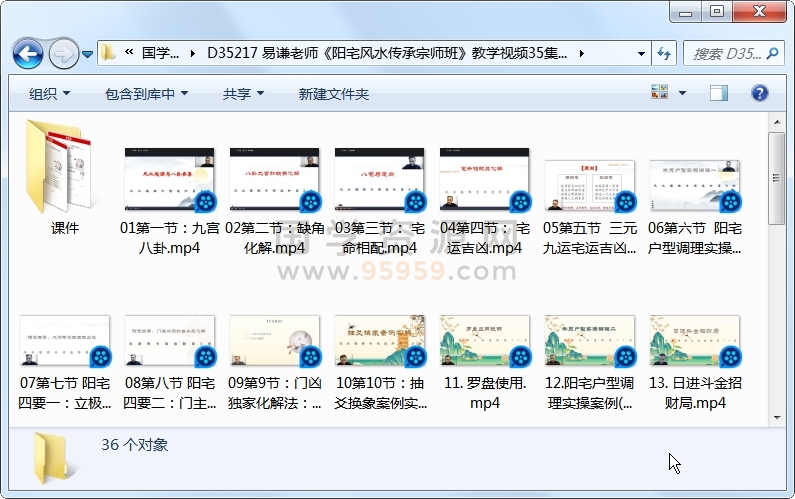Select video 06第六节 阳宅户型调理 thumbnail
Image resolution: width=795 pixels, height=499 pixels.
(x=695, y=185)
